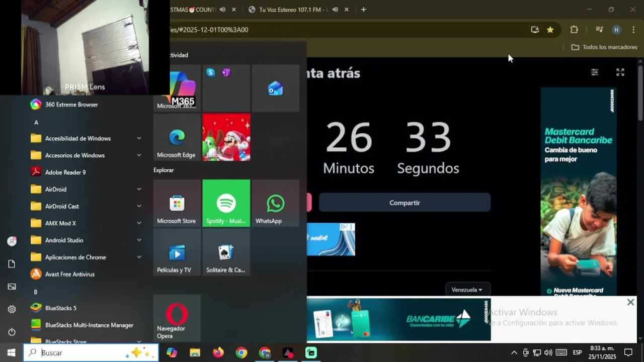Image resolution: width=644 pixels, height=362 pixels.
Task: Open the Outlook tile
Action: pyautogui.click(x=275, y=88)
